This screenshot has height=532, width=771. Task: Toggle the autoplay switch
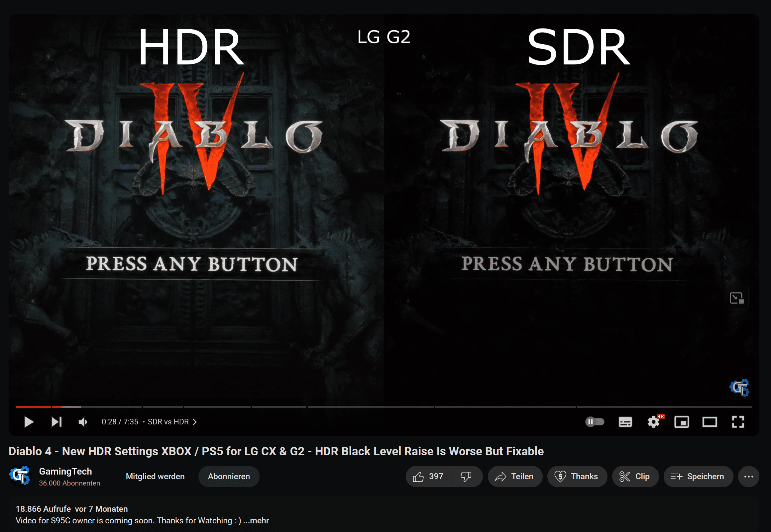(x=595, y=422)
